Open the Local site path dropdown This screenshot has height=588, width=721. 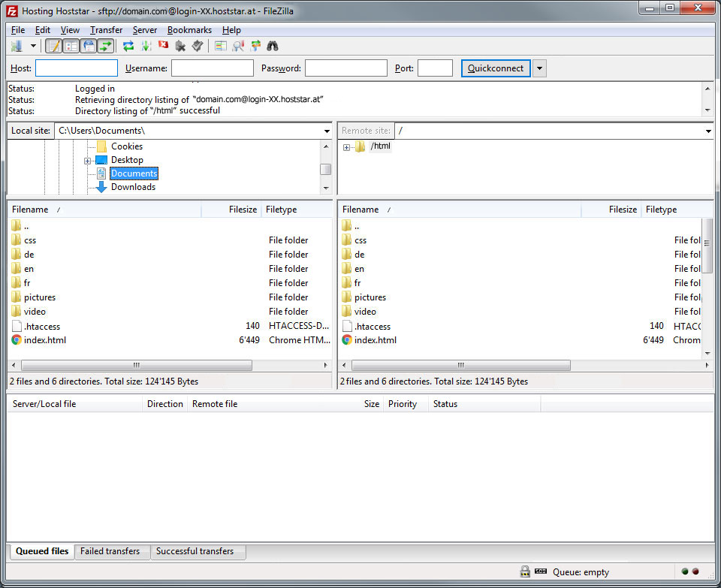point(327,131)
